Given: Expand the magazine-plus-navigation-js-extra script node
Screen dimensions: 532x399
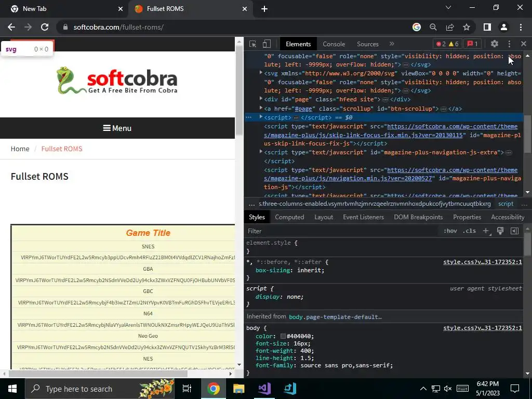Looking at the screenshot, I should [261, 152].
